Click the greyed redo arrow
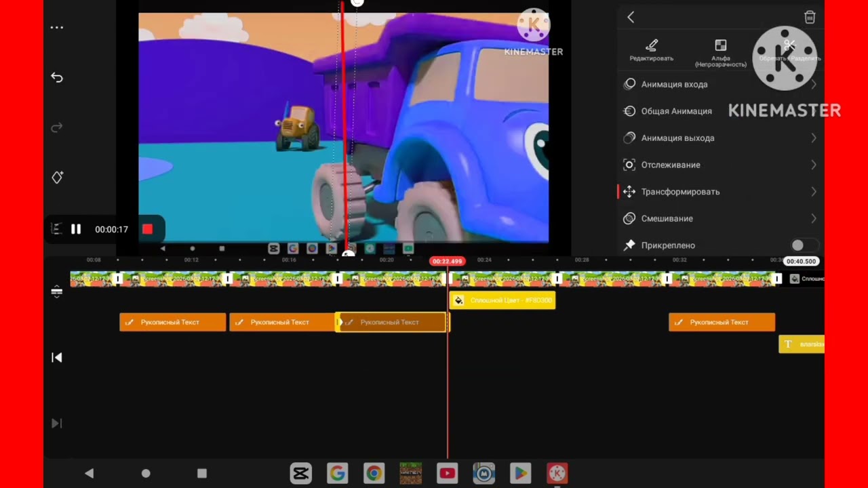Screen dimensions: 868x488 click(x=57, y=127)
